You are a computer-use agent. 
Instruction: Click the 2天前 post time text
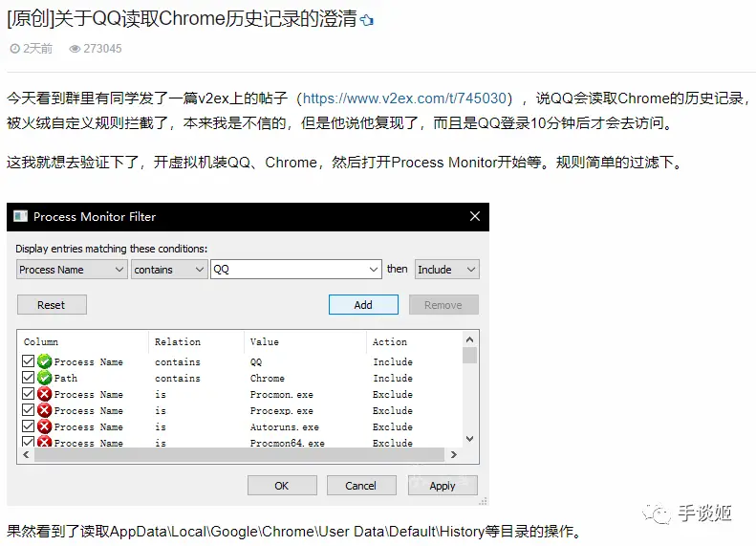coord(37,49)
